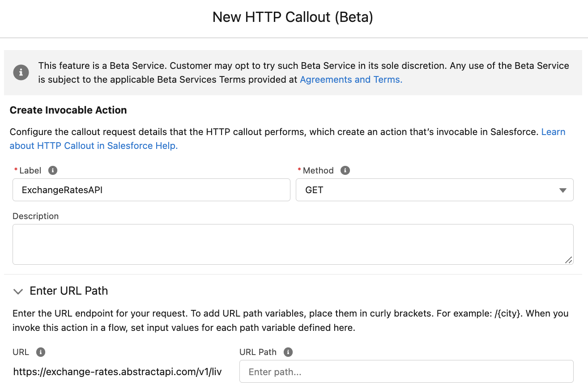Click the GET value in the Method field
588x389 pixels.
click(315, 190)
